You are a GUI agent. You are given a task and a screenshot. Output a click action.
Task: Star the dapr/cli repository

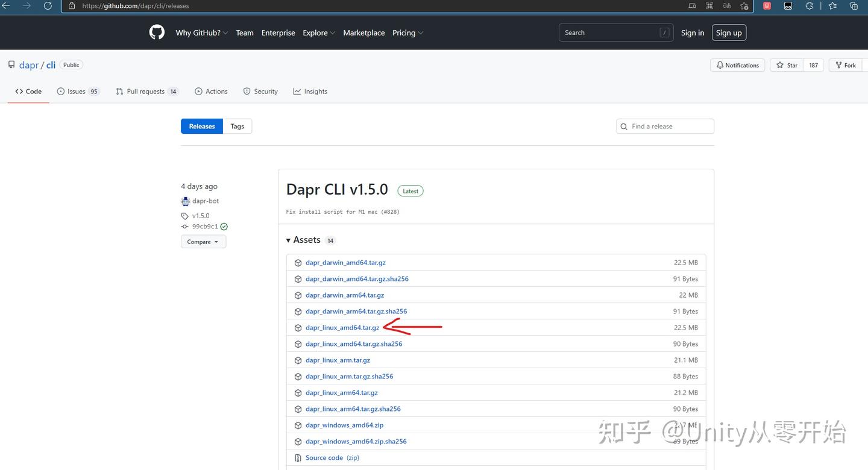point(787,65)
